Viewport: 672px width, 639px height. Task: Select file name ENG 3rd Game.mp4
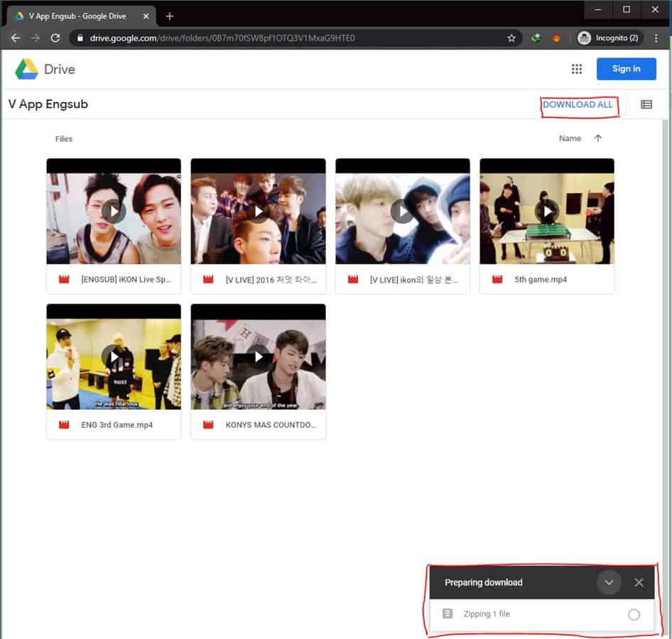(116, 425)
